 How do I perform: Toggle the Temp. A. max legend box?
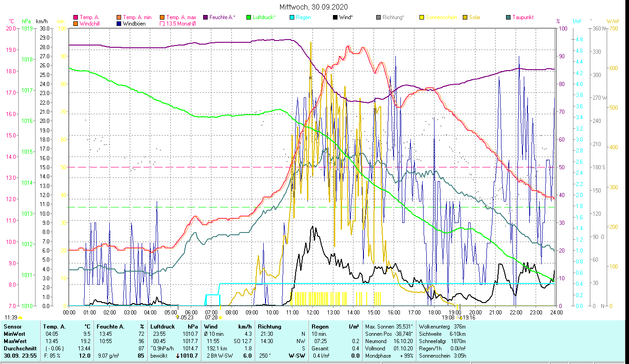(x=162, y=17)
